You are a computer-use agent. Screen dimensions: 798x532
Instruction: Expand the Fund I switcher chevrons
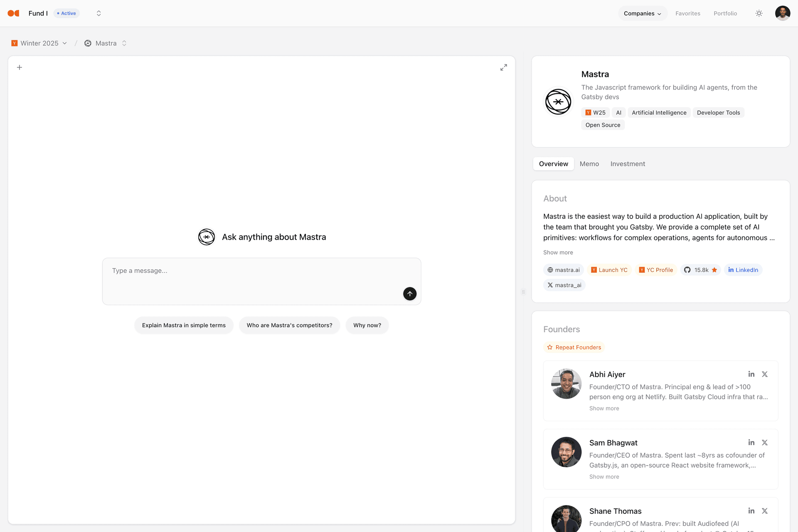99,13
